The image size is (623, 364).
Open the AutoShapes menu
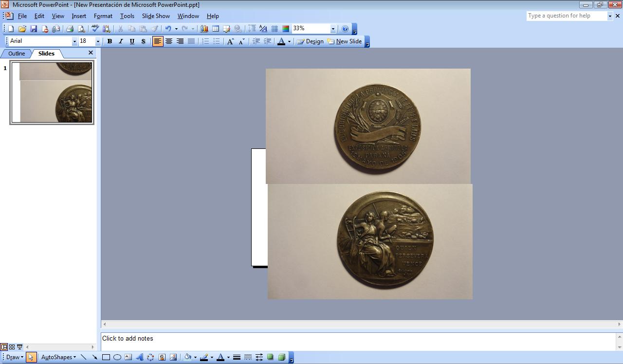58,357
